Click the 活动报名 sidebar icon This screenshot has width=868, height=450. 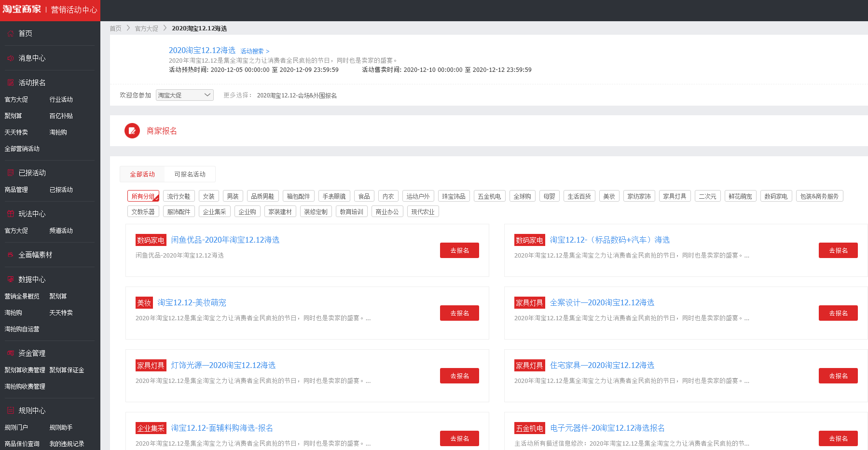pos(11,83)
